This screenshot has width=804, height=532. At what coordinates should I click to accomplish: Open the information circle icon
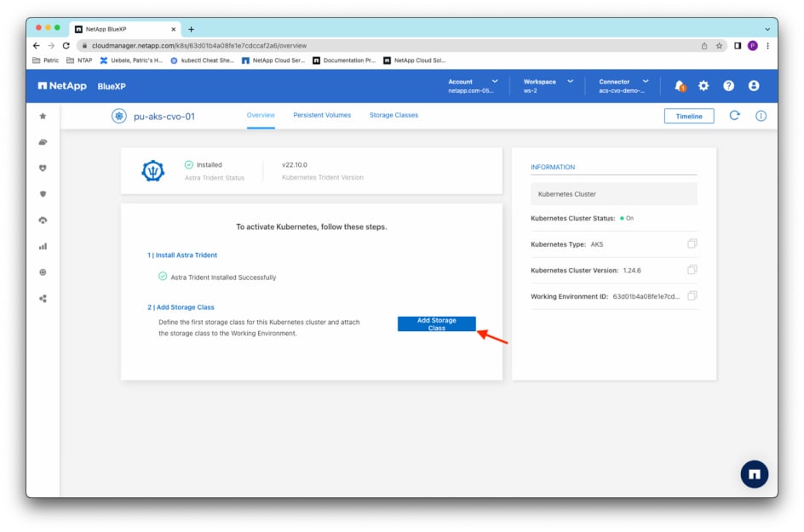point(761,116)
